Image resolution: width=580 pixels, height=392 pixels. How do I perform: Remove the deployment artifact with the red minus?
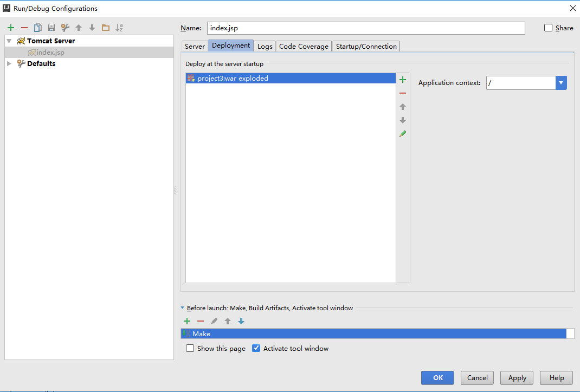click(x=403, y=93)
